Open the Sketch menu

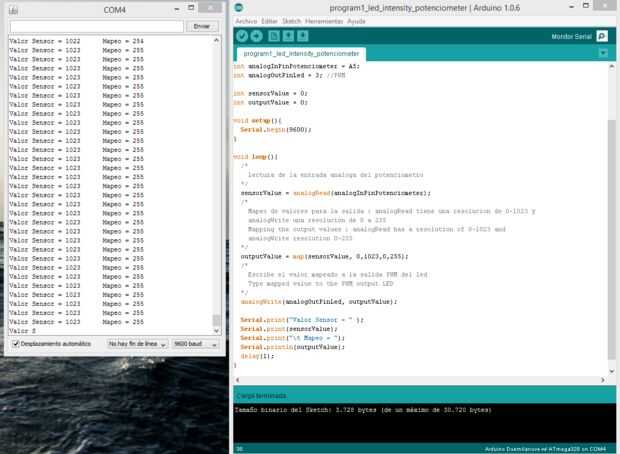291,21
